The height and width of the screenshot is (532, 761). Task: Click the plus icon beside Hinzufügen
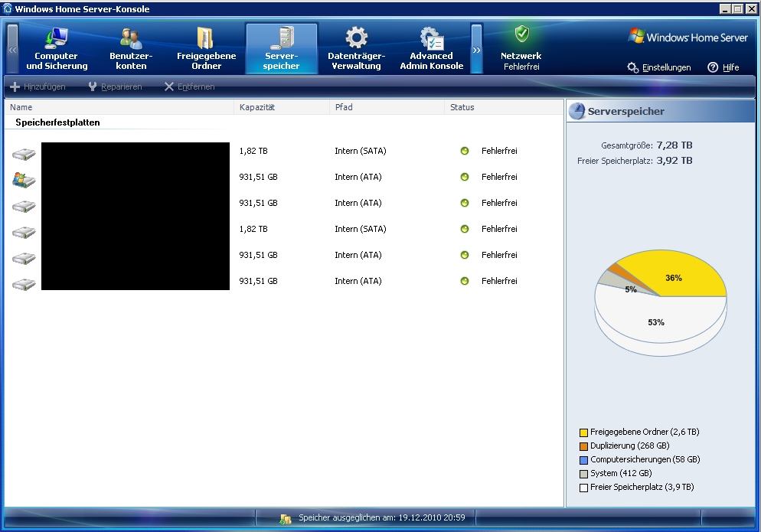coord(15,86)
